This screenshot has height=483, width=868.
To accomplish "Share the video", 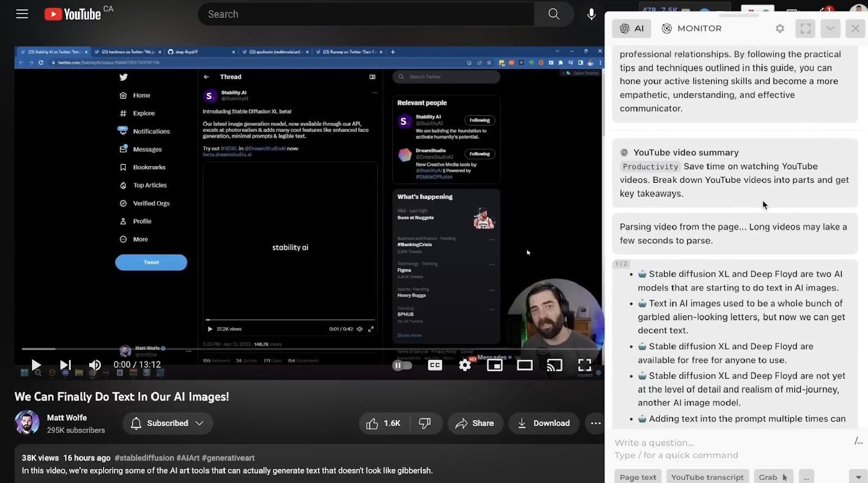I will pos(475,423).
